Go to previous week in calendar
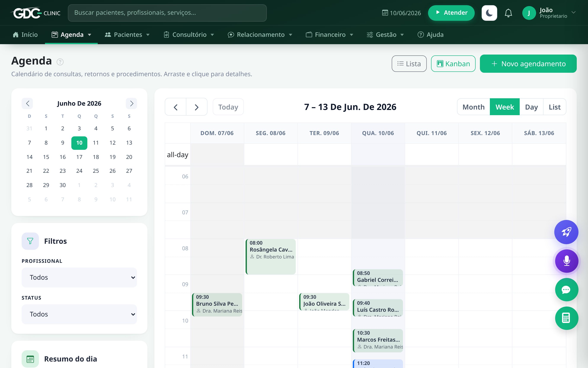The width and height of the screenshot is (588, 368). click(176, 107)
